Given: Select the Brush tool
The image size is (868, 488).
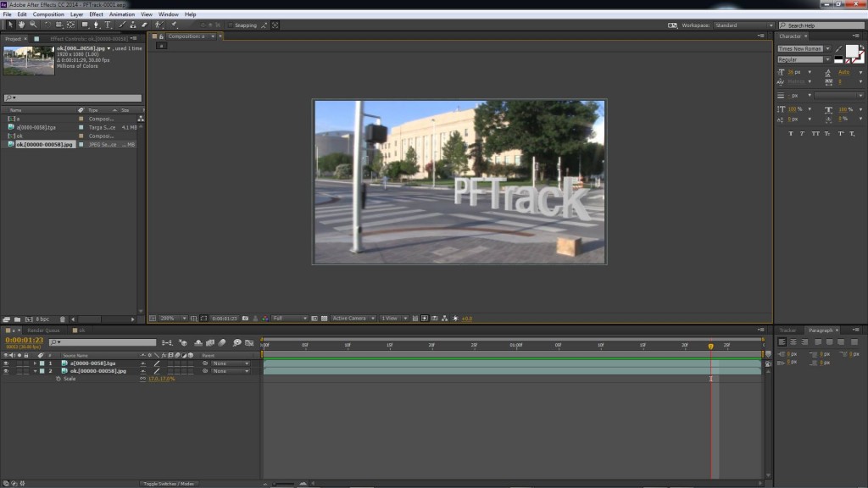Looking at the screenshot, I should pos(122,25).
